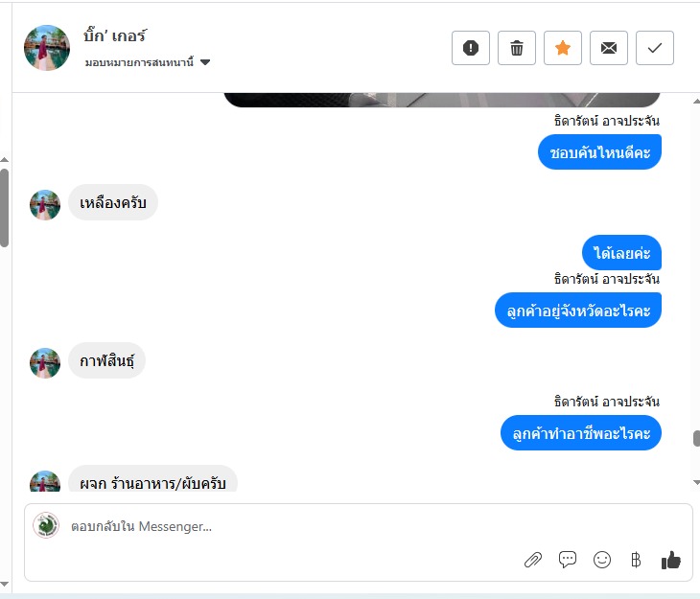Attach a file using the paperclip icon
The image size is (700, 599).
point(533,560)
